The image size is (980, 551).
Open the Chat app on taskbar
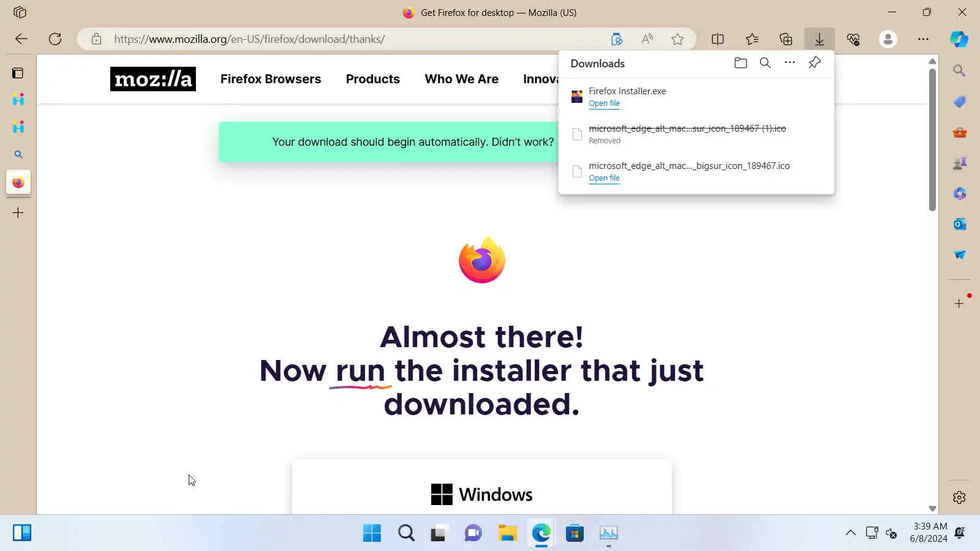[x=473, y=533]
